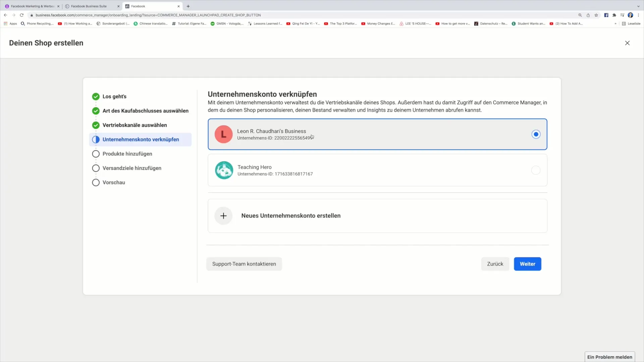The image size is (644, 362).
Task: Click the active step icon for Unternehmenskonto verknüpfen
Action: (x=96, y=139)
